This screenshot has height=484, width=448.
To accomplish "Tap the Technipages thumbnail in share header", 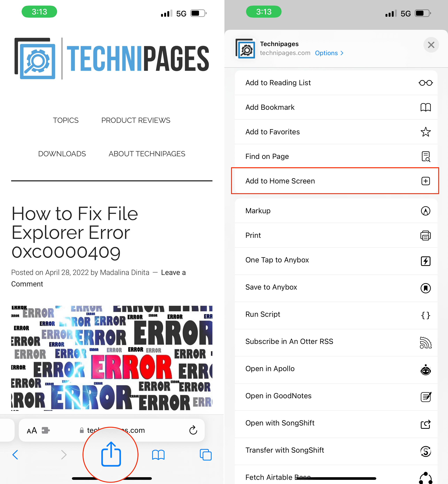I will [245, 48].
